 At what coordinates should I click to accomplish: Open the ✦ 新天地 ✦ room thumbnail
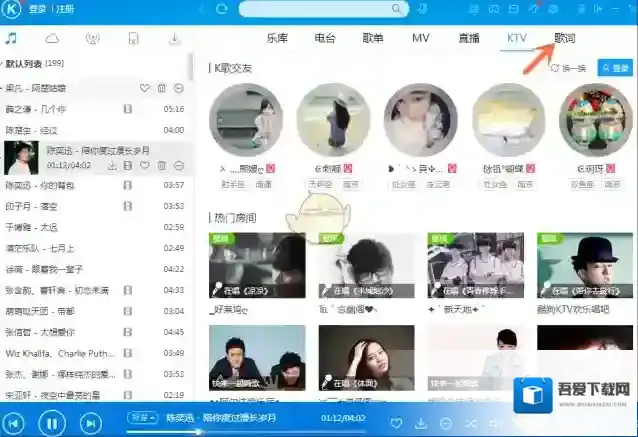point(476,265)
